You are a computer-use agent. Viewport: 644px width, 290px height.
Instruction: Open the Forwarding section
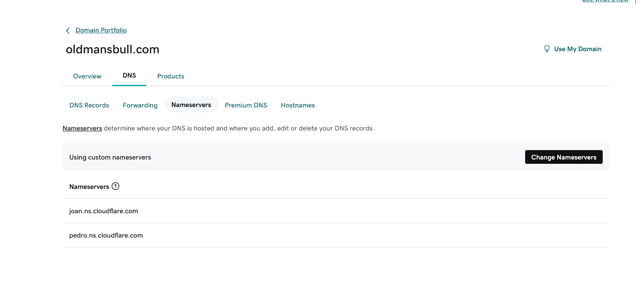click(x=140, y=105)
